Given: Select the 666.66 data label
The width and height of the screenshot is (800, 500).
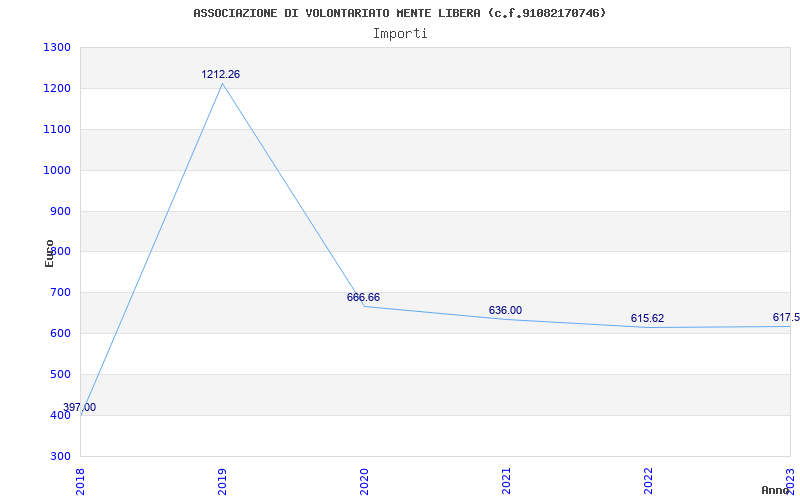Looking at the screenshot, I should (363, 297).
